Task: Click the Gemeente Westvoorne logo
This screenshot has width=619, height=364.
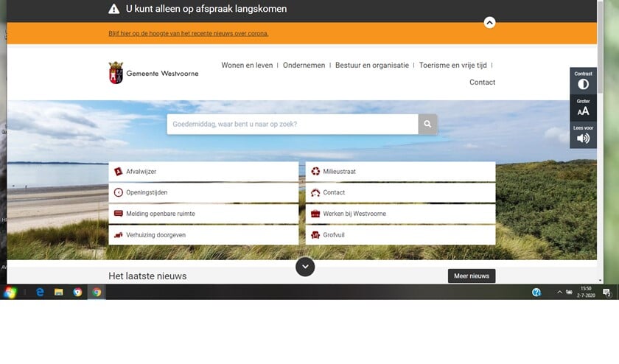Action: pyautogui.click(x=153, y=73)
